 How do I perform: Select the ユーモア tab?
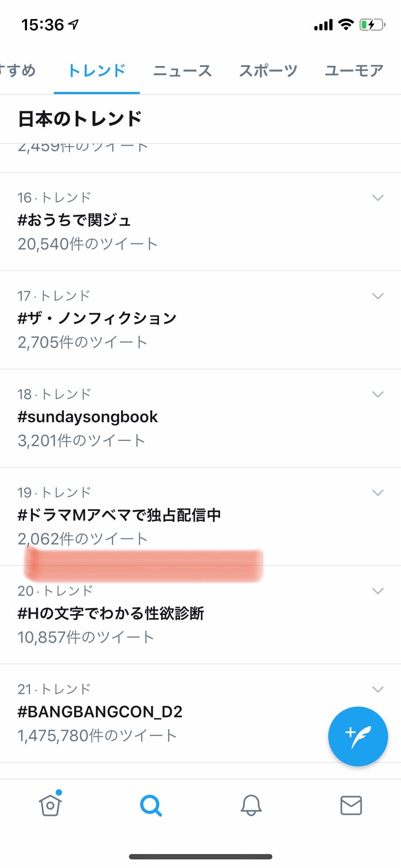354,71
